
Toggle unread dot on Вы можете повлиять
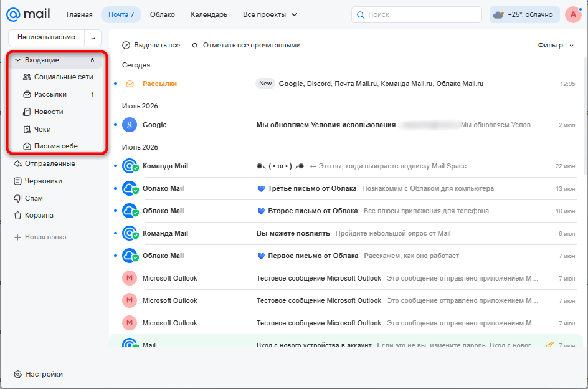[x=115, y=234]
